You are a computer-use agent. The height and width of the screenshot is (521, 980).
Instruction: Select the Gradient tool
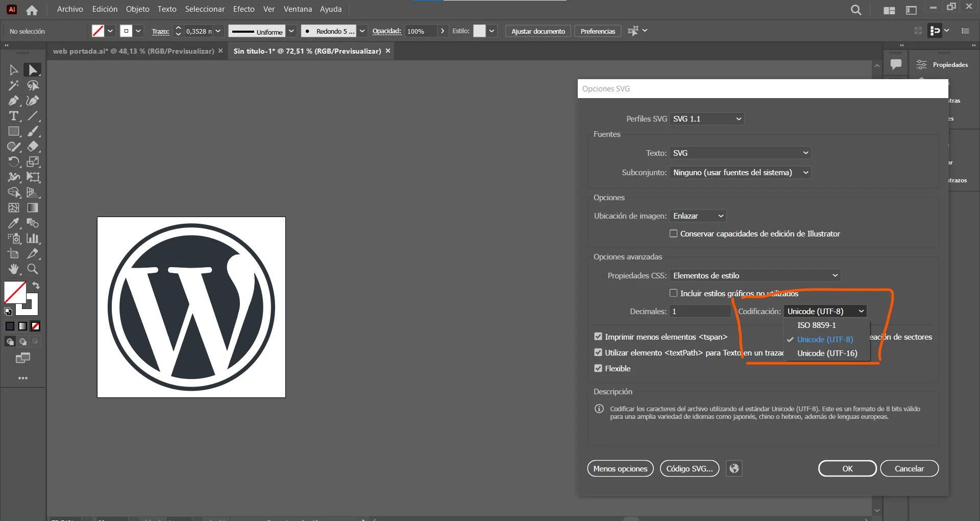pyautogui.click(x=33, y=208)
